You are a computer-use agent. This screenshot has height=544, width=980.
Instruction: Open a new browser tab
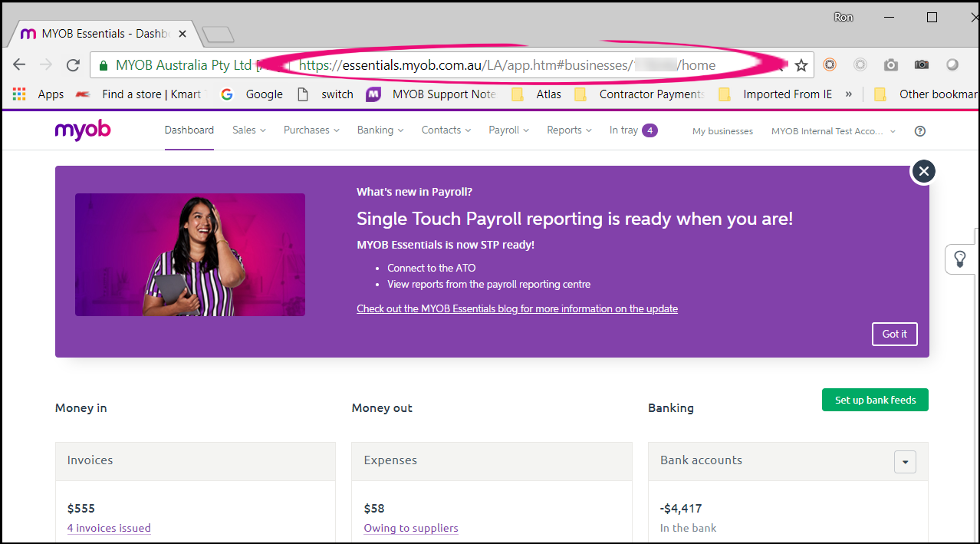coord(219,35)
